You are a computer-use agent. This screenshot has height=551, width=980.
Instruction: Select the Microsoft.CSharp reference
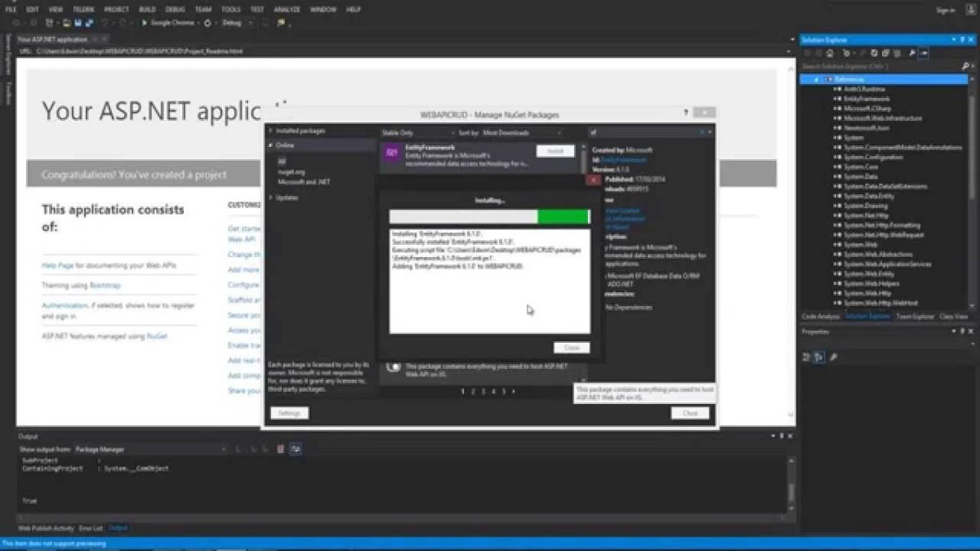[x=866, y=109]
